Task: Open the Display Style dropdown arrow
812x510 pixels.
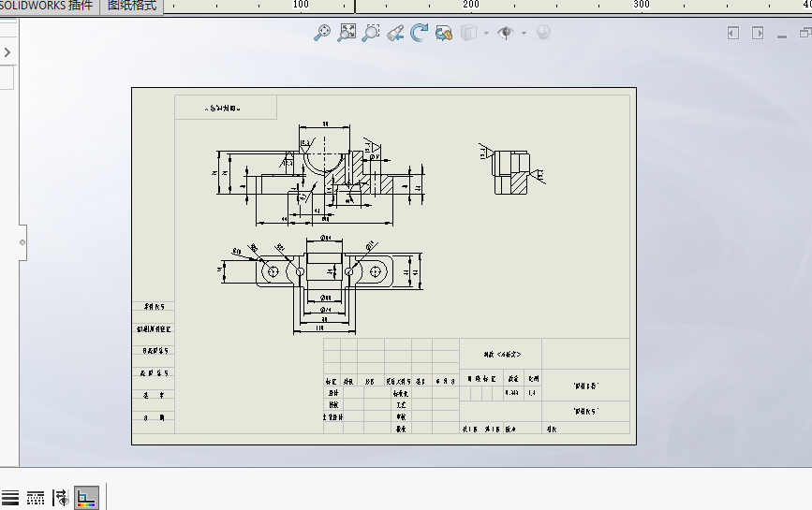Action: tap(486, 33)
